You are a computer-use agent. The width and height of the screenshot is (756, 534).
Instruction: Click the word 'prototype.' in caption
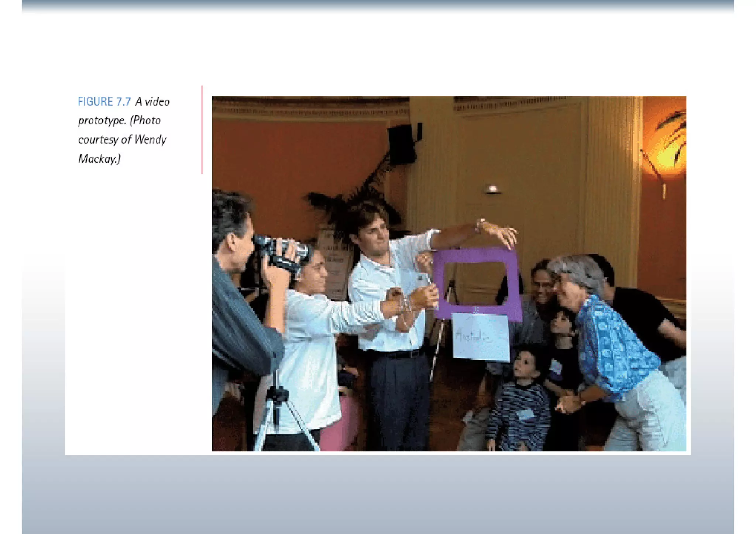click(x=102, y=121)
